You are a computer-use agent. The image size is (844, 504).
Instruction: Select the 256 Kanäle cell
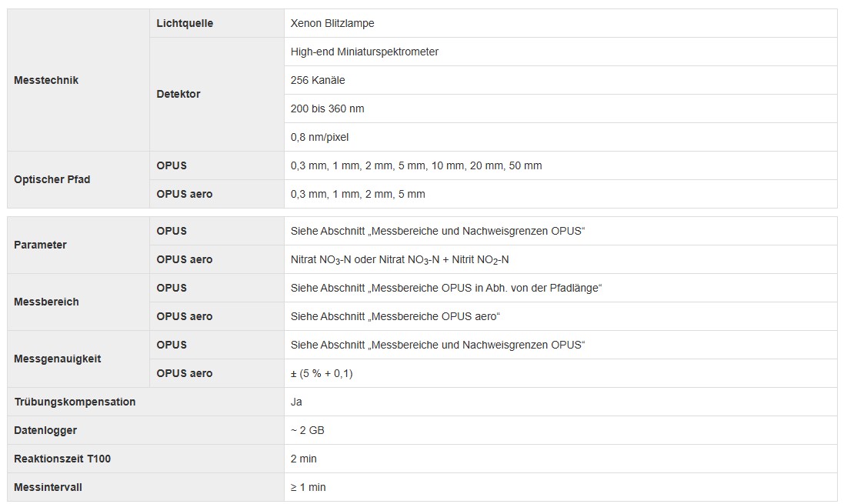coord(560,80)
